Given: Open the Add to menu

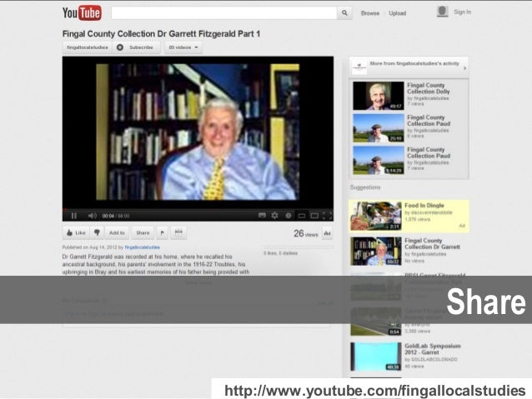Looking at the screenshot, I should click(117, 233).
